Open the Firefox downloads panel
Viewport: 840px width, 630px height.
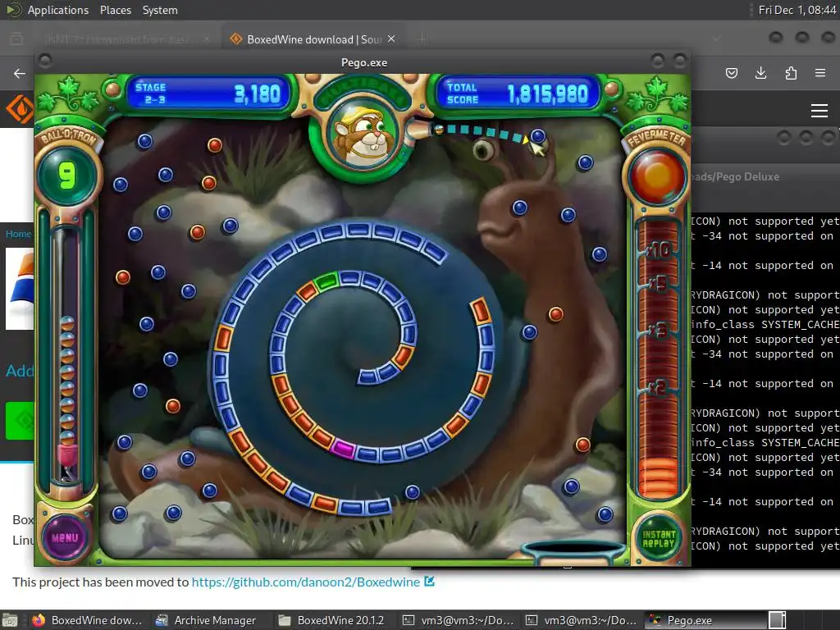click(x=760, y=73)
